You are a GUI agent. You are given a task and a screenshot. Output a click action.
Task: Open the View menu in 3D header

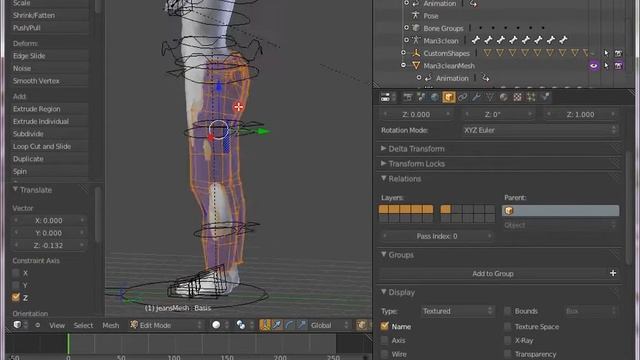(57, 325)
